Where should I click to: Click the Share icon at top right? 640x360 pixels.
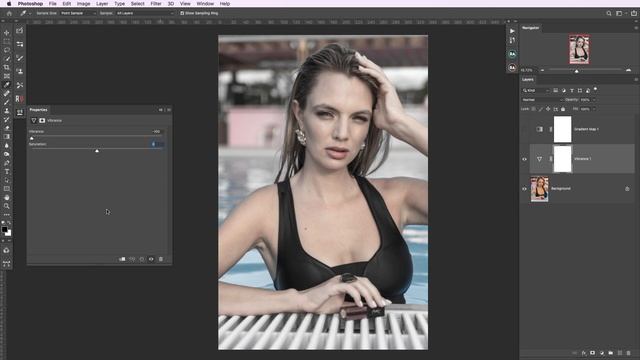pos(633,13)
